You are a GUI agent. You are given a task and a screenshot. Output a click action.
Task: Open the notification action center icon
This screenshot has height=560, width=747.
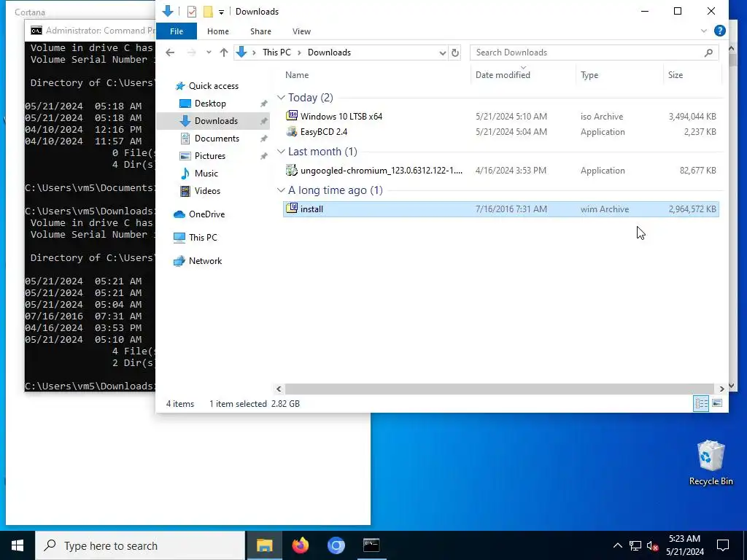pos(723,545)
